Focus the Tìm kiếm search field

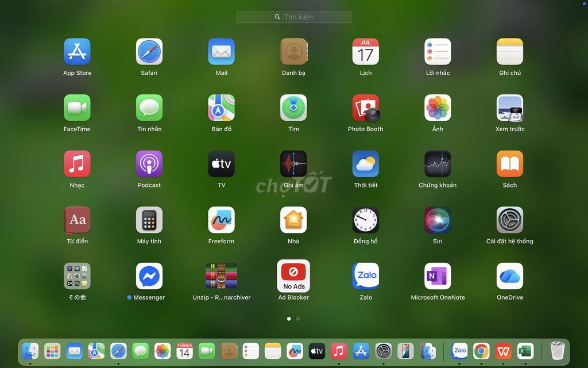pos(294,17)
